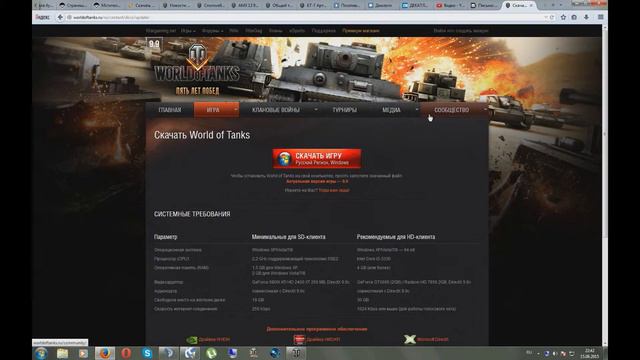Click the NVIDIA drivers icon
Image resolution: width=640 pixels, height=360 pixels.
point(191,339)
